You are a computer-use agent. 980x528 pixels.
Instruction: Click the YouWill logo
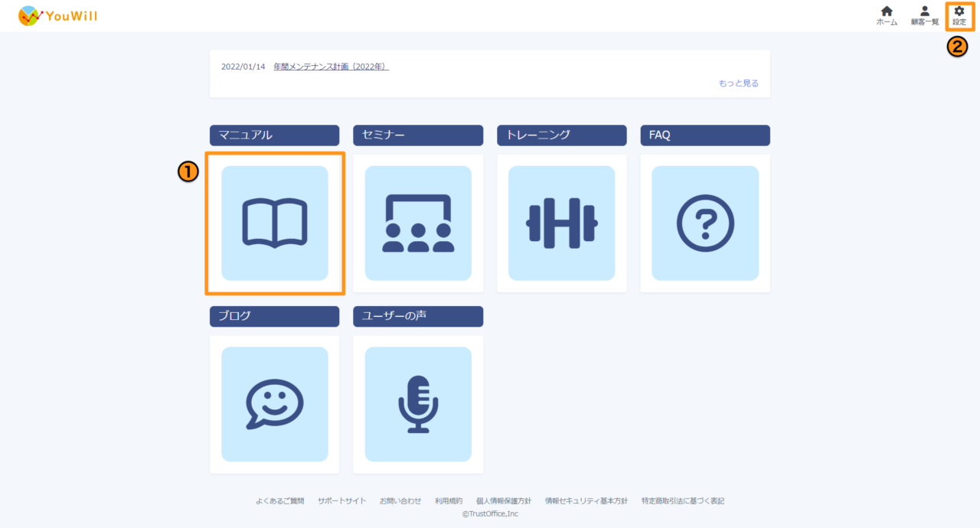coord(58,16)
